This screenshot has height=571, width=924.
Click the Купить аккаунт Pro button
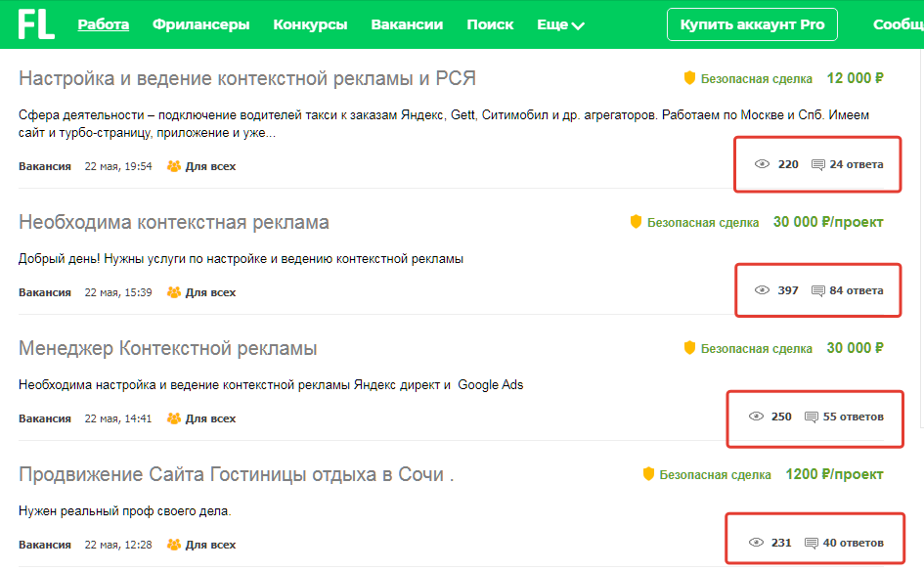(751, 23)
